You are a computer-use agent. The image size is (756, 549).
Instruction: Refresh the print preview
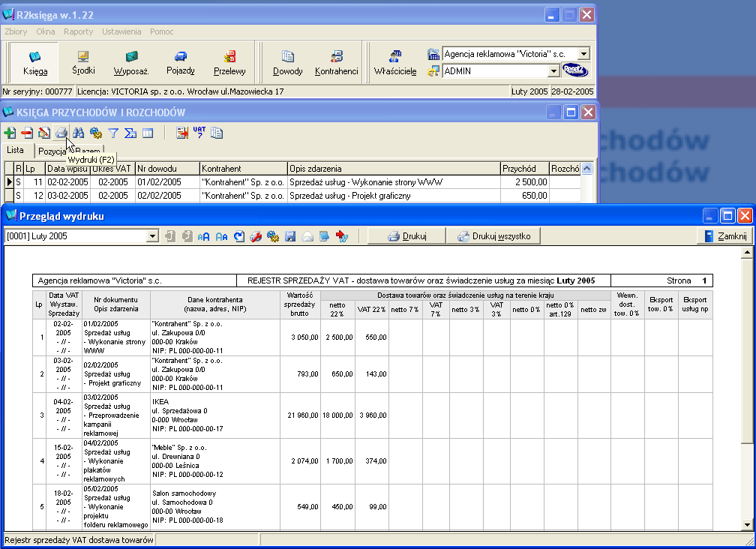(238, 236)
